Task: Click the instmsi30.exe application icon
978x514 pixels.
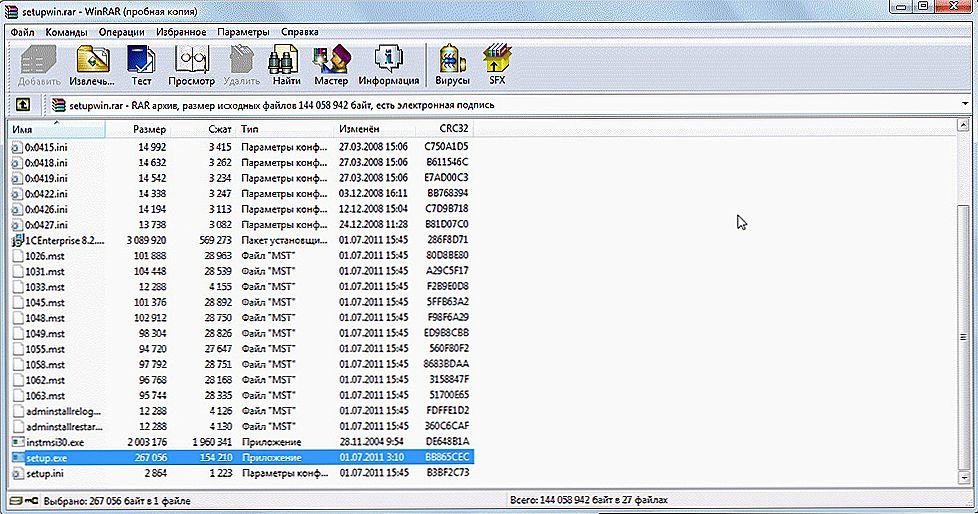Action: [18, 442]
